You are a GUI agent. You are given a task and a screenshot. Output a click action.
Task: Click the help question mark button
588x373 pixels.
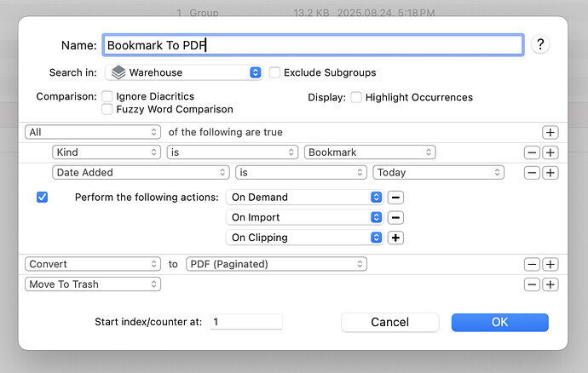[x=539, y=45]
